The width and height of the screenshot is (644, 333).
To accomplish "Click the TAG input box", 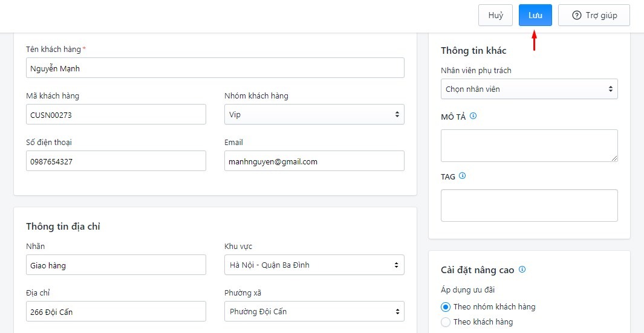I will (529, 205).
